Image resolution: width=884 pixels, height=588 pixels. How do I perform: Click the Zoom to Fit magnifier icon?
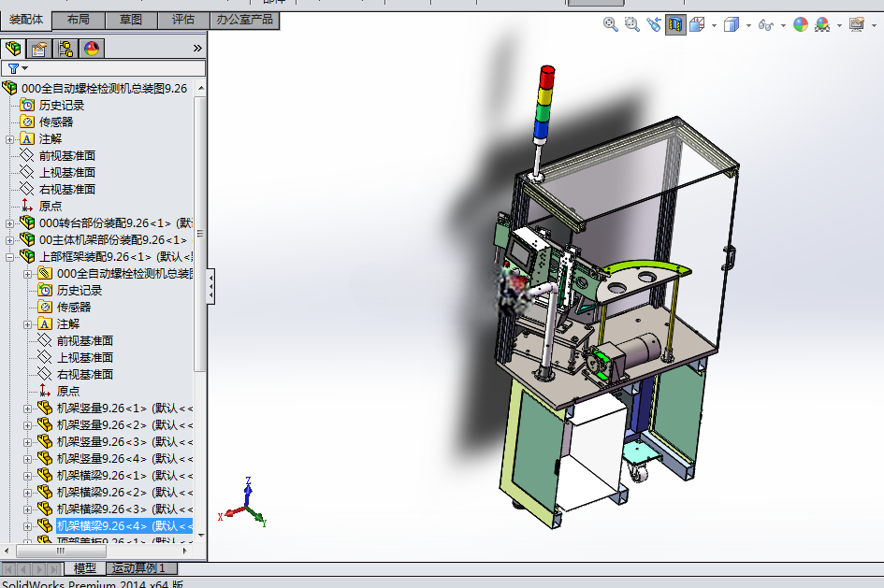point(610,24)
